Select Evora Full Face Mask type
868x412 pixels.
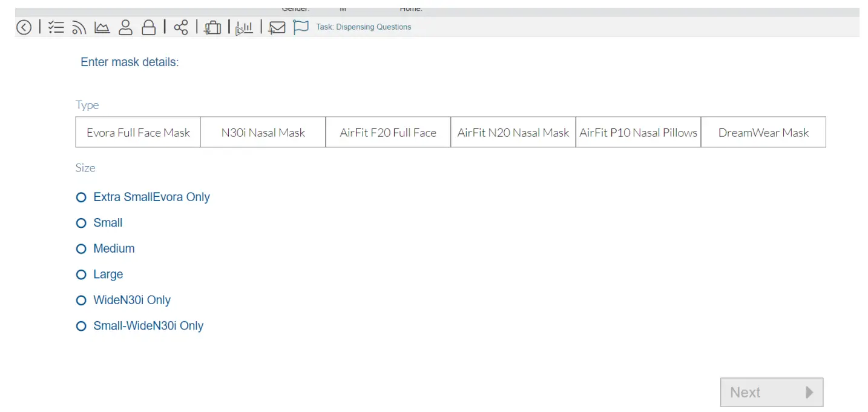coord(138,132)
